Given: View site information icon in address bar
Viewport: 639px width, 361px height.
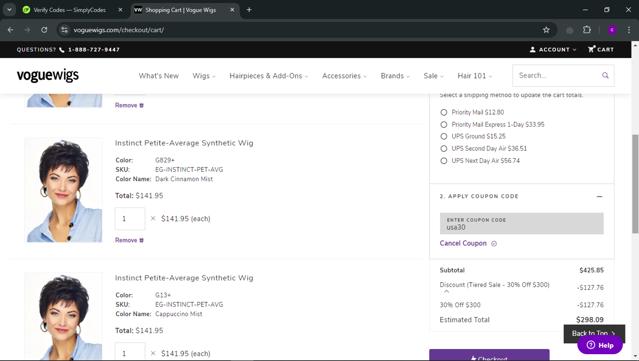Looking at the screenshot, I should point(64,30).
